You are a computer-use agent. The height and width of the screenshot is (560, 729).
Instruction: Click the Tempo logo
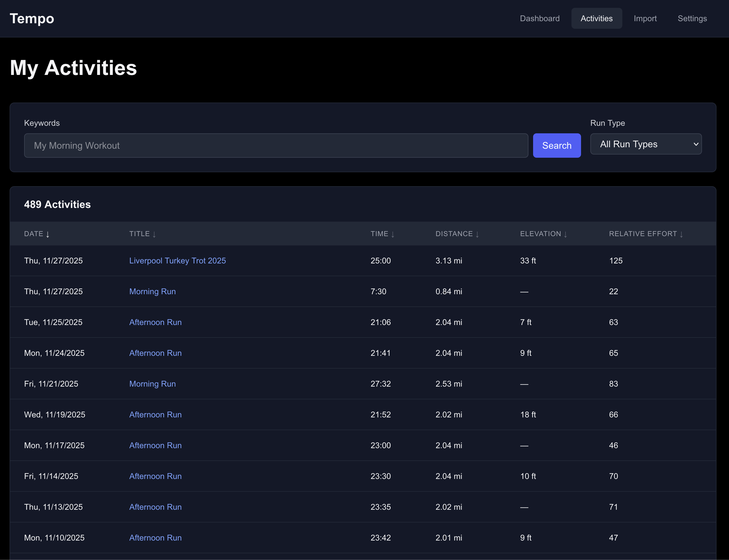tap(32, 18)
